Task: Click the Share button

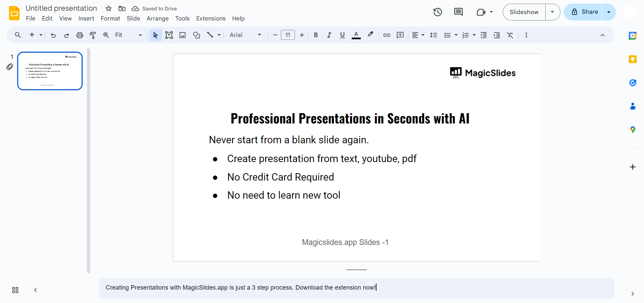Action: click(583, 12)
